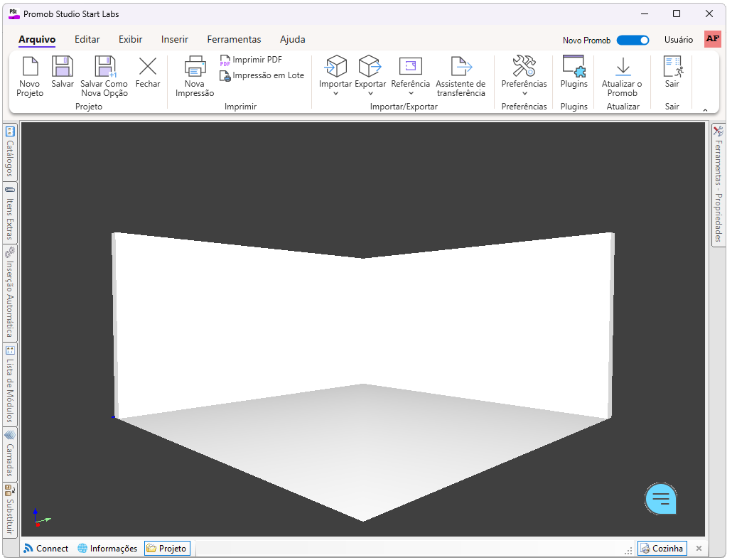Open the chat bubble button in viewport
The image size is (732, 560).
pos(660,499)
